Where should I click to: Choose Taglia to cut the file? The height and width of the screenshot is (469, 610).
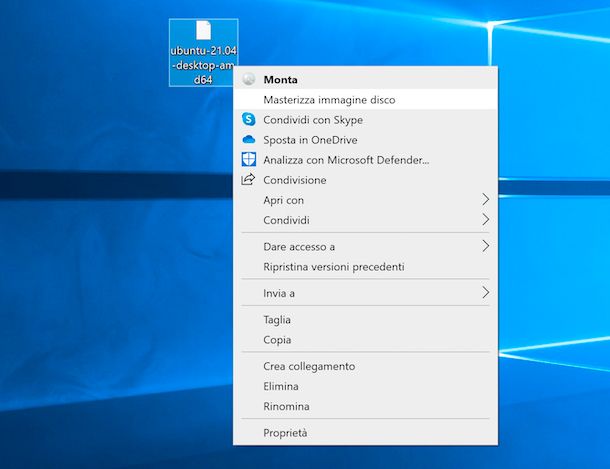point(365,320)
